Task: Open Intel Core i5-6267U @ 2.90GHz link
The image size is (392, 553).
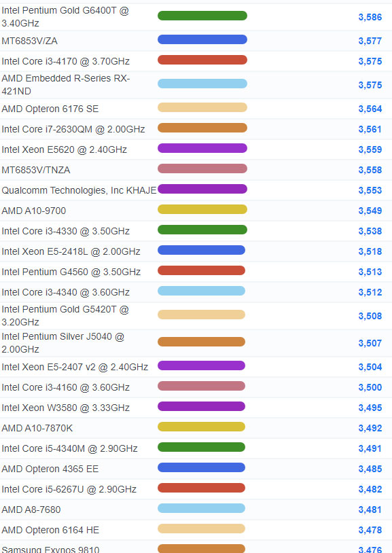Action: 69,490
